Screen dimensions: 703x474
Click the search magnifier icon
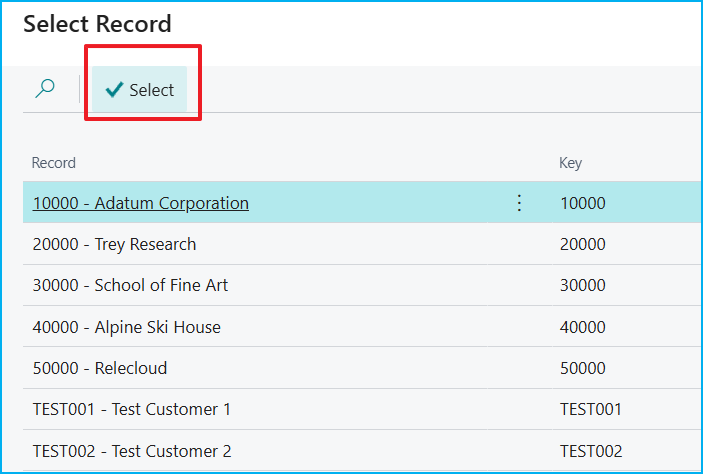tap(45, 89)
